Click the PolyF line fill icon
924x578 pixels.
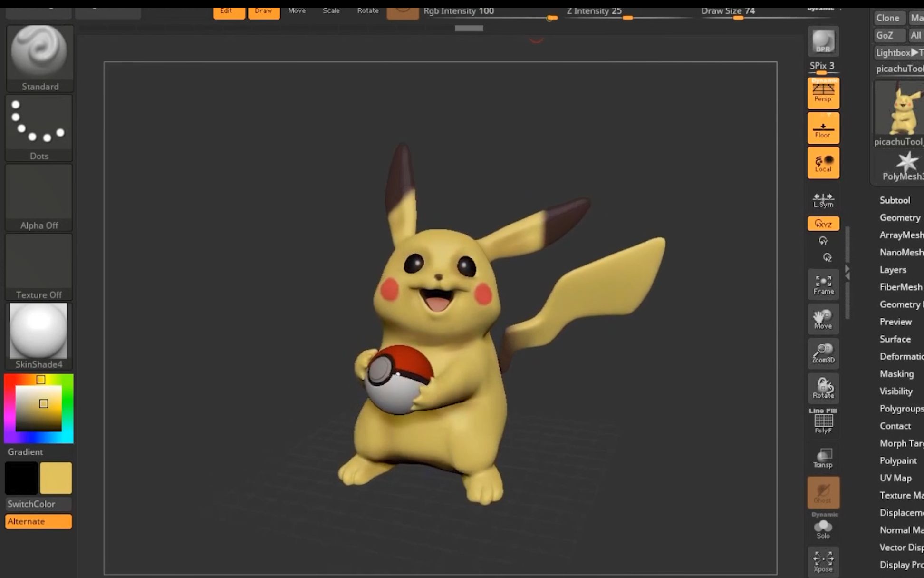point(823,421)
